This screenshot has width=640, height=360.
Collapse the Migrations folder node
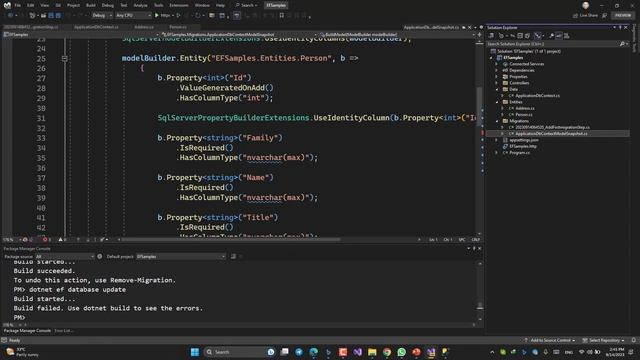click(x=497, y=121)
